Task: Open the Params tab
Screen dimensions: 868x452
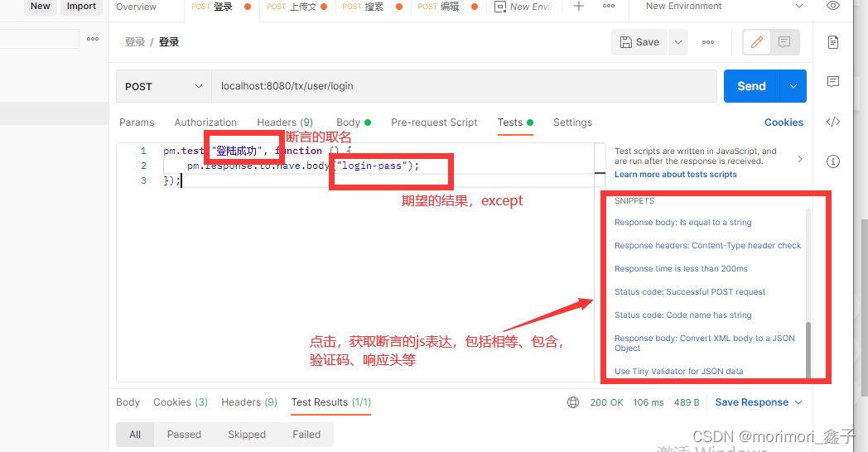Action: 137,123
